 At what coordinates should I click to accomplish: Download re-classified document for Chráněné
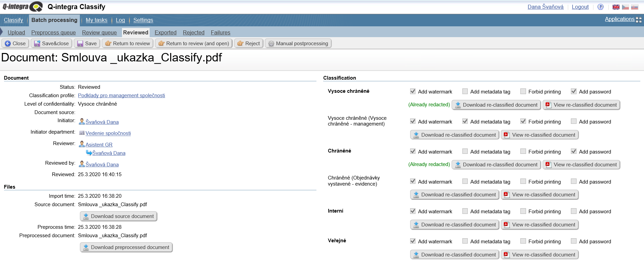click(x=496, y=165)
